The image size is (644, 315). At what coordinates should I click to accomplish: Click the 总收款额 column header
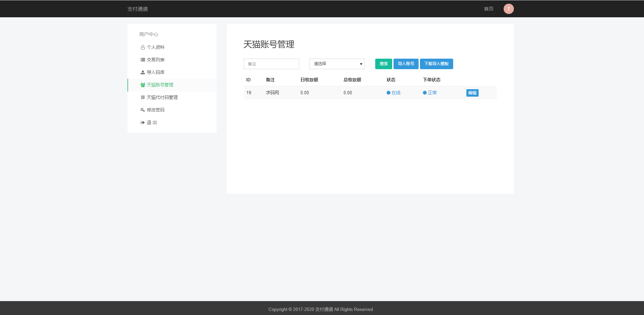353,80
